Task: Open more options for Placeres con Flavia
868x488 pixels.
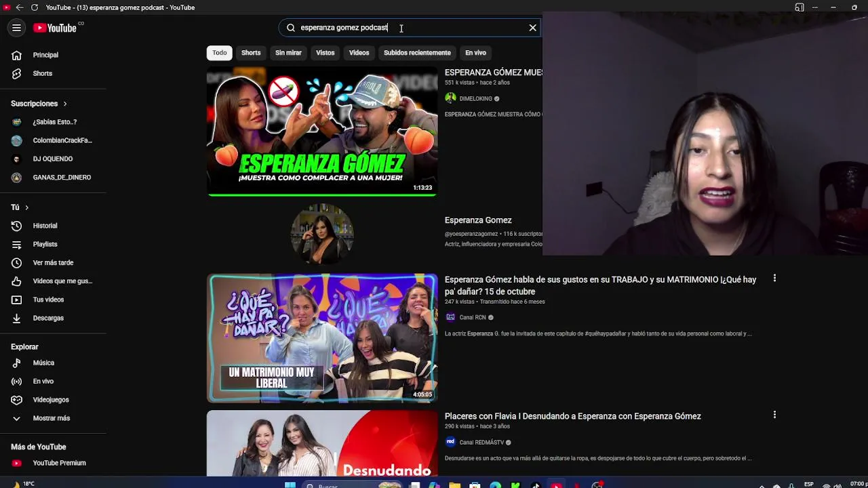Action: coord(774,415)
